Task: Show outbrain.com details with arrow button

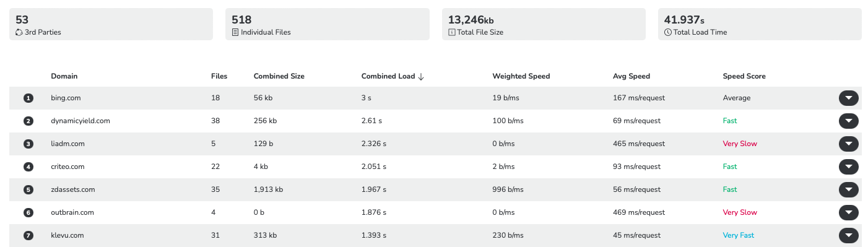Action: coord(848,212)
